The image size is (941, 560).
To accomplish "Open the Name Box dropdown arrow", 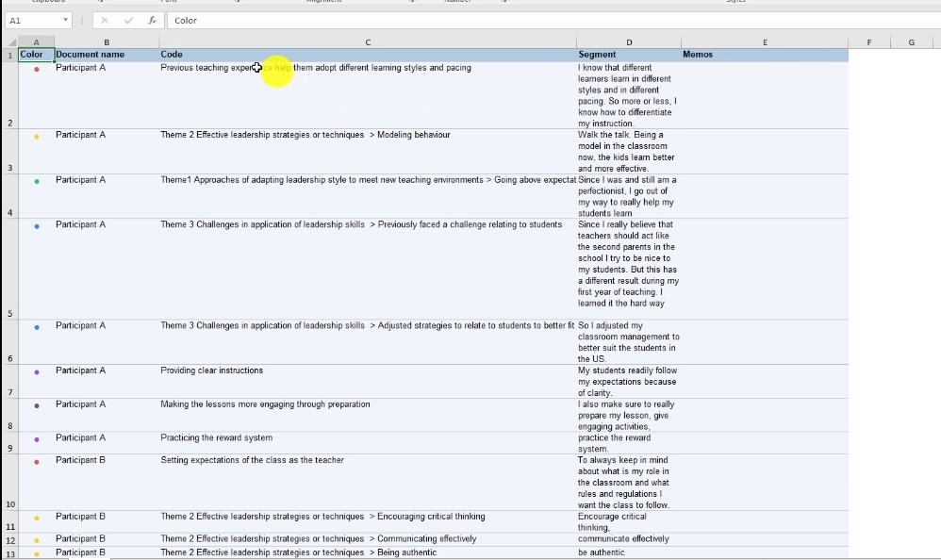I will point(65,20).
